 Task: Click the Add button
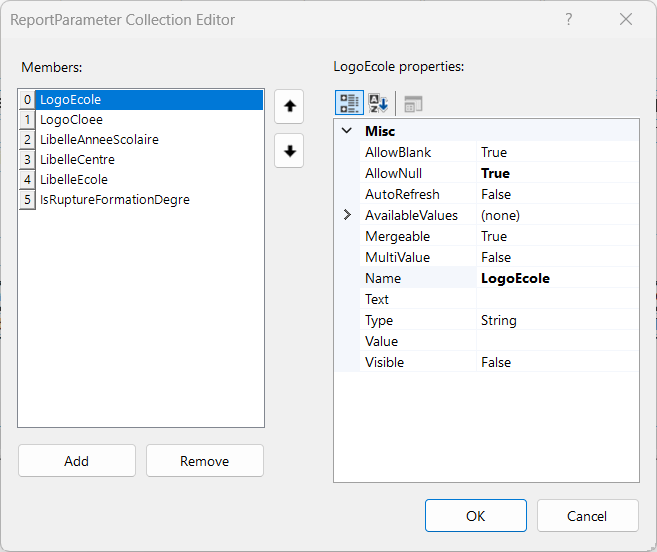tap(77, 461)
